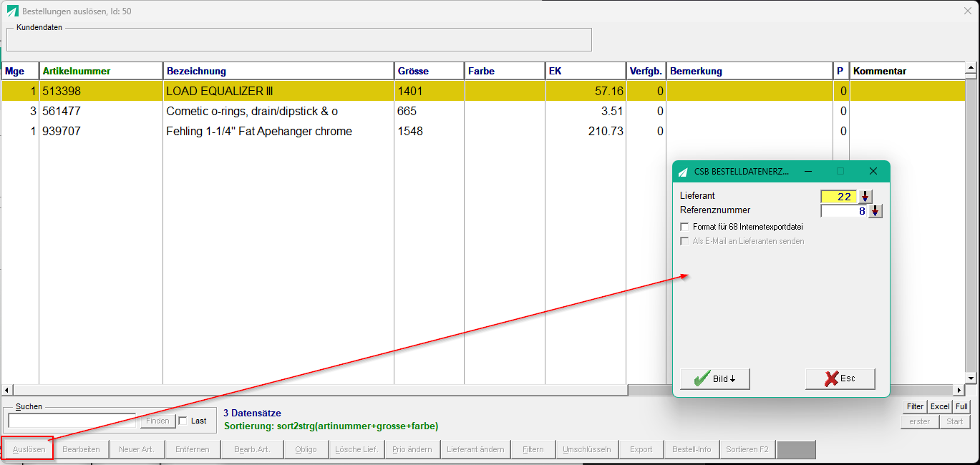Click the table scrollbar down arrow

click(971, 378)
